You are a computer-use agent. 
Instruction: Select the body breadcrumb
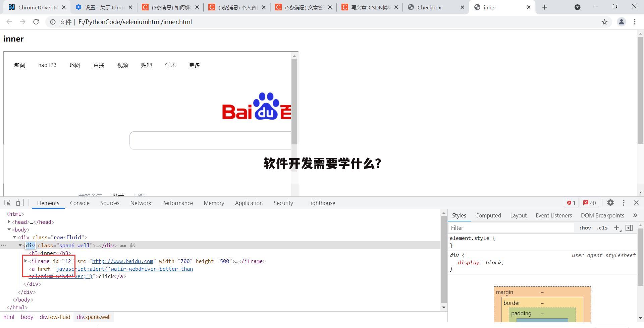[27, 317]
